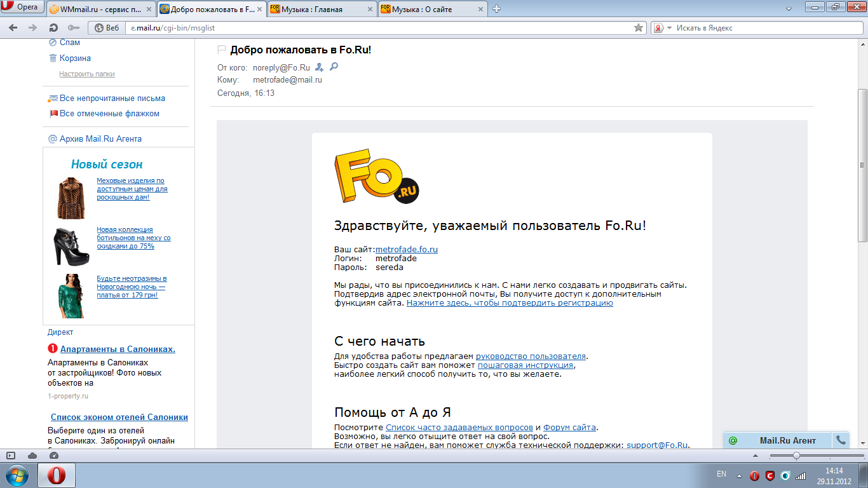Open the Opera Link cloud icon
Image resolution: width=868 pixels, height=488 pixels.
click(32, 456)
